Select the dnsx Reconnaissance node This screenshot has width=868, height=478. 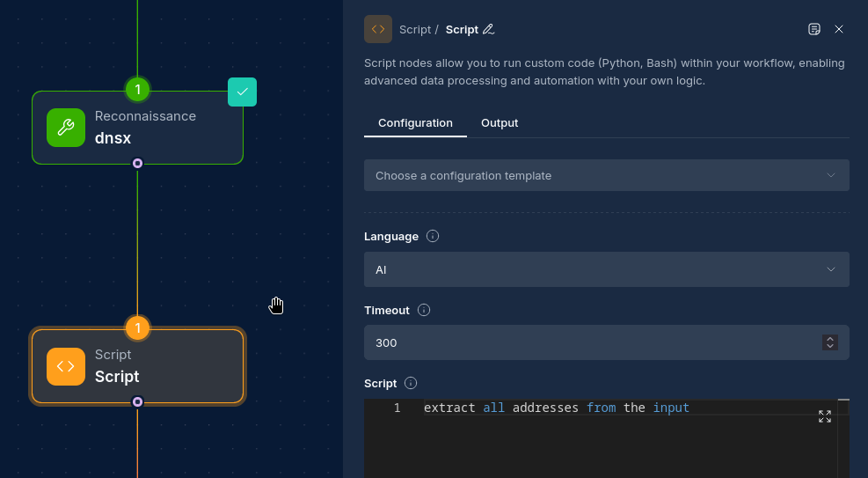point(137,128)
